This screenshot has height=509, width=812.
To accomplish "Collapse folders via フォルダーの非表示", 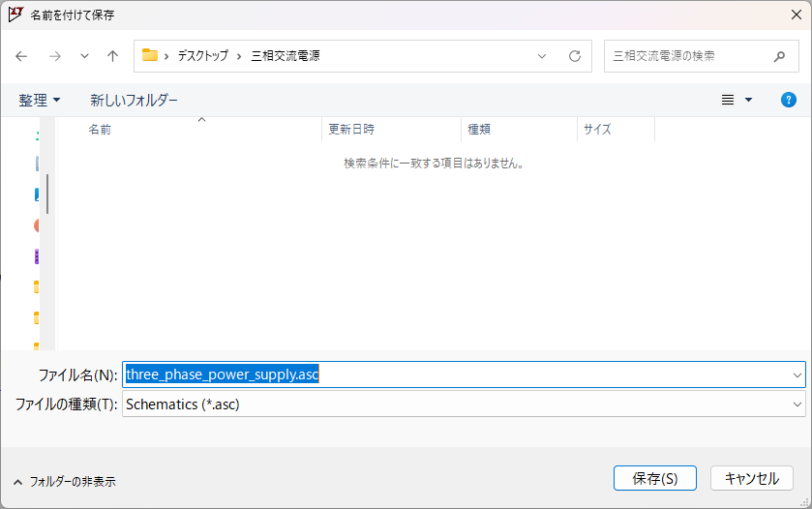I will tap(64, 481).
